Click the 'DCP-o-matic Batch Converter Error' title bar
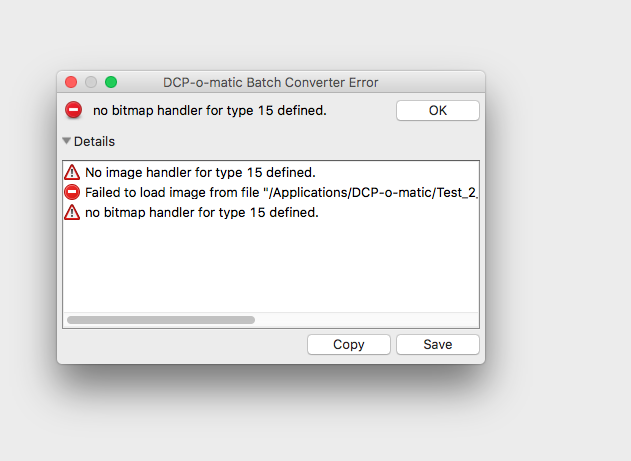This screenshot has height=461, width=631. (x=270, y=82)
